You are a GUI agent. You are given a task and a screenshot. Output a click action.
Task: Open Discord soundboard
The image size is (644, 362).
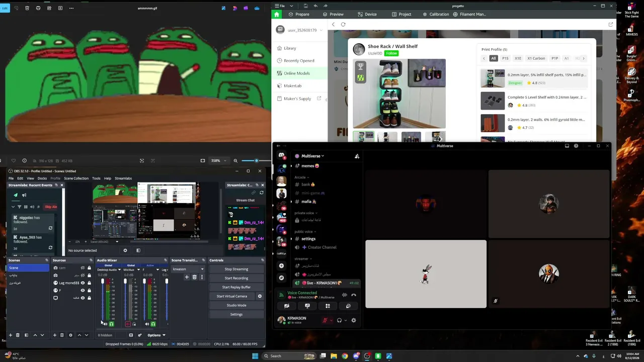348,306
